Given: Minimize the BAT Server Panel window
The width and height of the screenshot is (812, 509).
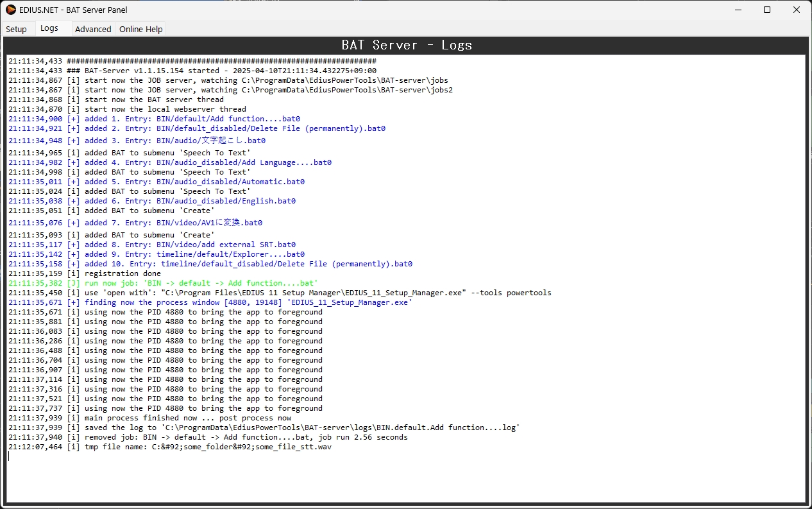Looking at the screenshot, I should click(737, 10).
